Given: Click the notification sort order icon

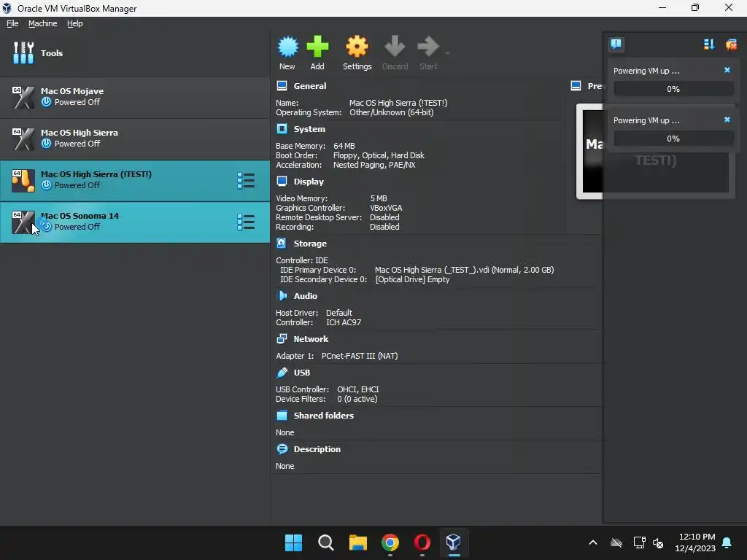Looking at the screenshot, I should click(x=708, y=44).
